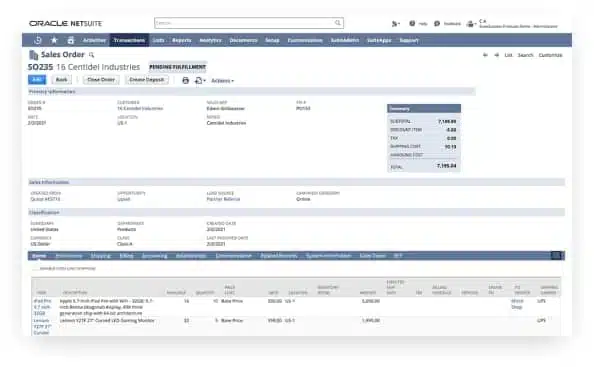Screen dimensions: 594x367
Task: Click the blue Edit button
Action: (x=37, y=80)
